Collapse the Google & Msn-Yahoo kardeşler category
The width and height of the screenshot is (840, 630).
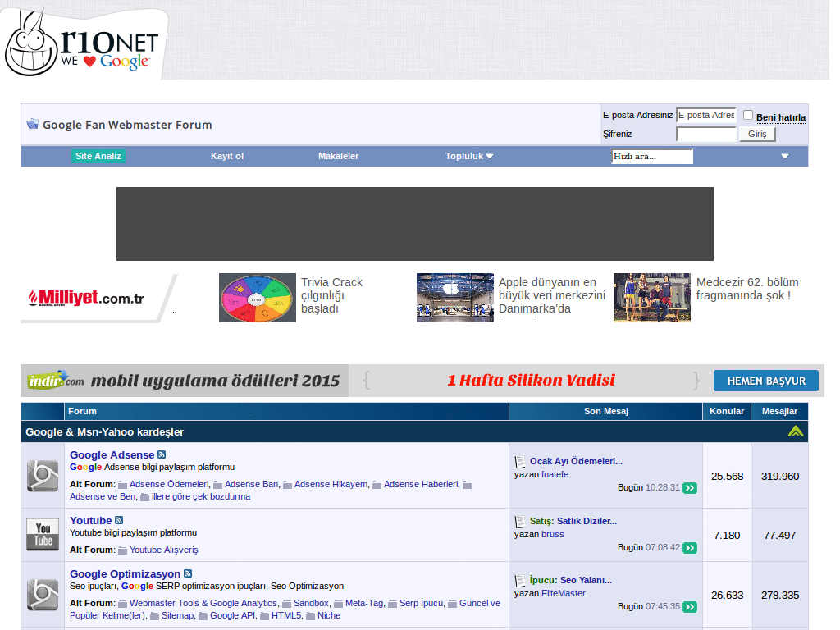pos(796,431)
